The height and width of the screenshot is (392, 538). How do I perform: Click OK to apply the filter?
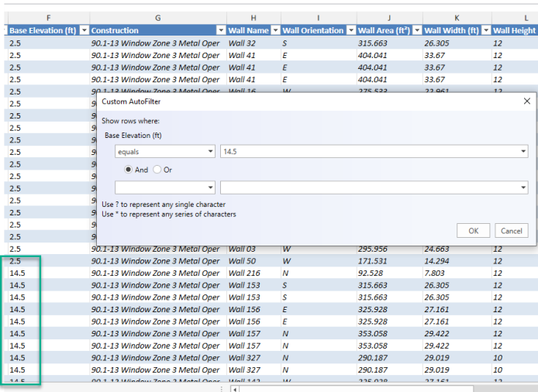click(x=473, y=231)
